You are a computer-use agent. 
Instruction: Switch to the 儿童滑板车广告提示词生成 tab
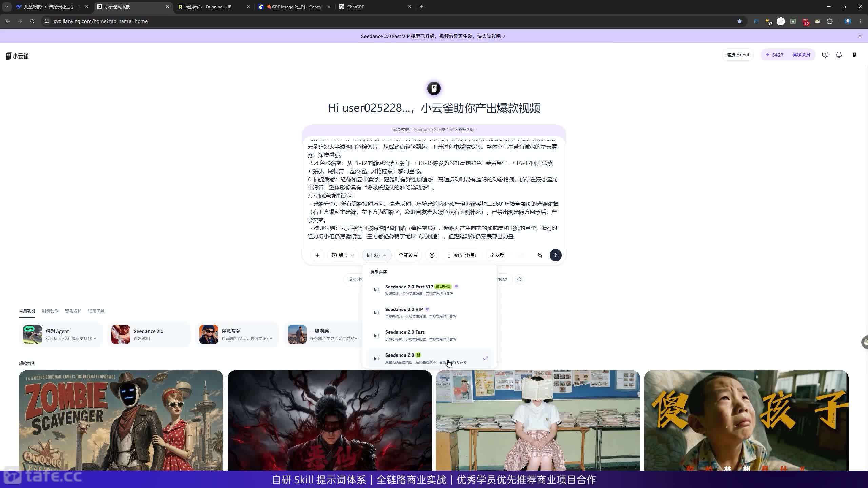tap(52, 7)
